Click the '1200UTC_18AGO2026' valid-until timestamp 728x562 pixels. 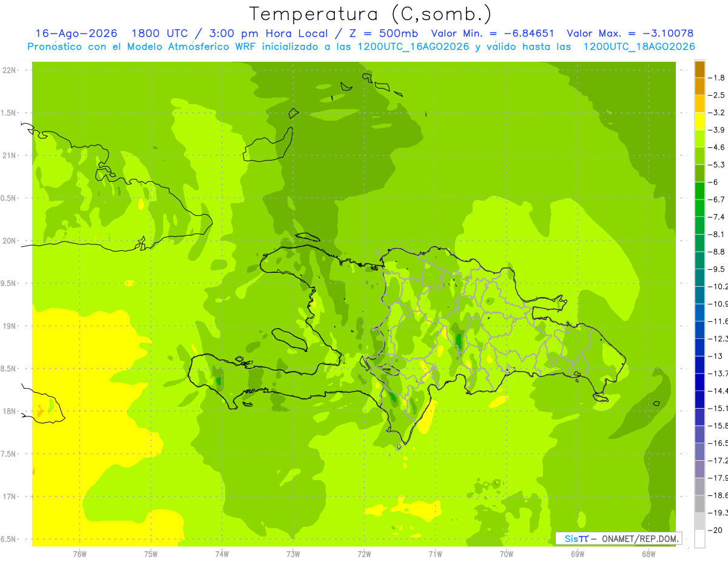(639, 47)
